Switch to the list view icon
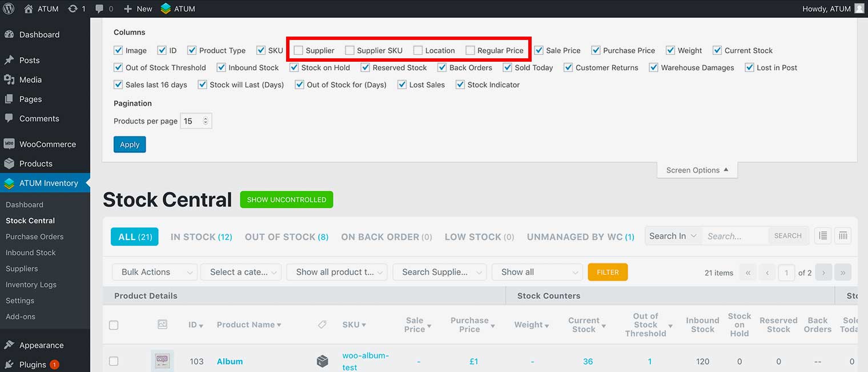The height and width of the screenshot is (372, 868). coord(822,236)
